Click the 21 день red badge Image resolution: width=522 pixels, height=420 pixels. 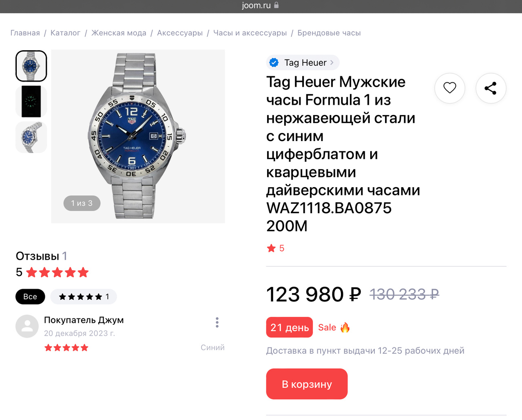point(289,327)
